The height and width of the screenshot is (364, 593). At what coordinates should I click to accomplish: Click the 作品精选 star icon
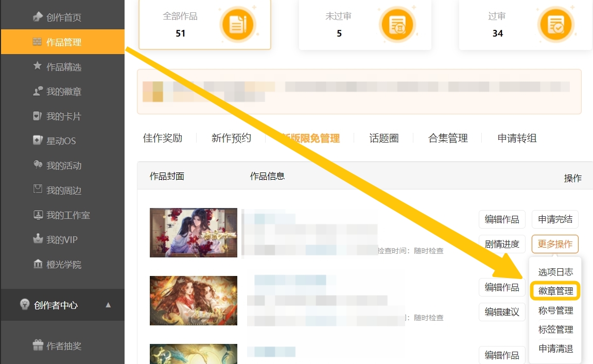(38, 66)
